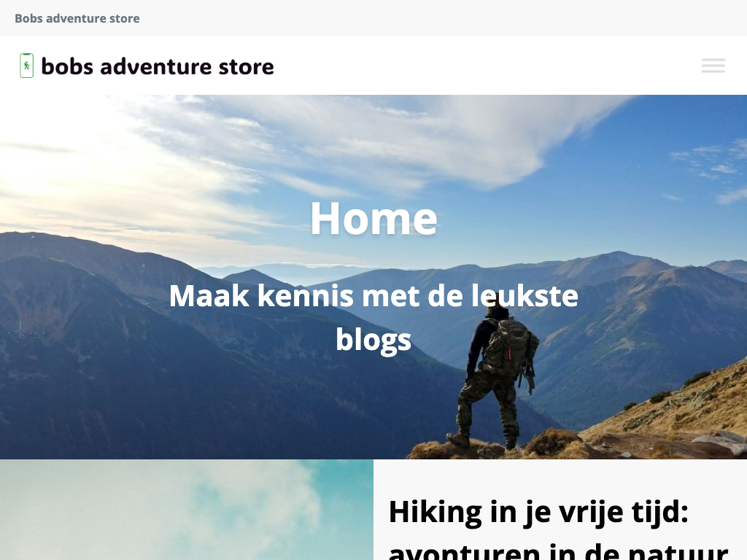This screenshot has height=560, width=747.
Task: Click the "Maak kennis met de leukste blogs" subtitle
Action: 373,318
